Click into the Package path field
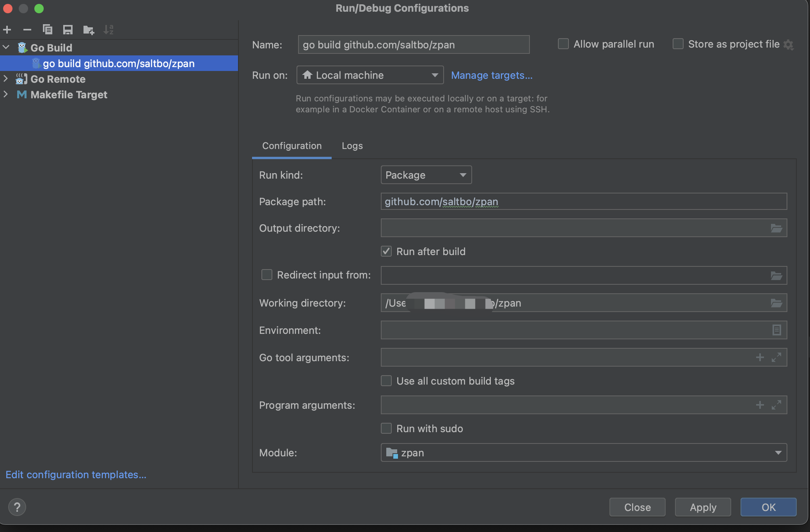 [x=583, y=202]
